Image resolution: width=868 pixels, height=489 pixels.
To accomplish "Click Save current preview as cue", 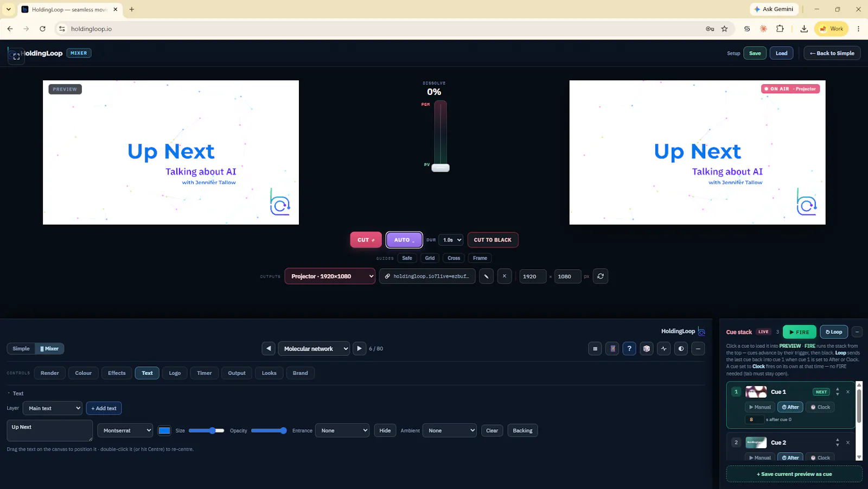I will click(794, 474).
